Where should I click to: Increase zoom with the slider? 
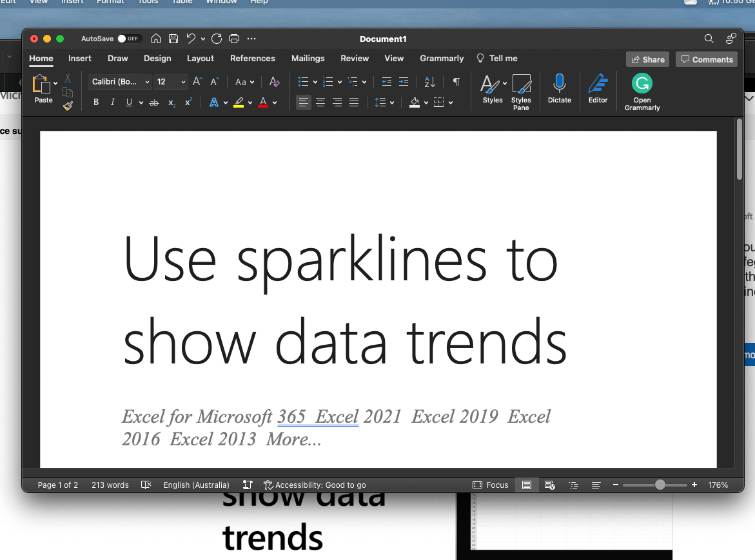[x=694, y=485]
